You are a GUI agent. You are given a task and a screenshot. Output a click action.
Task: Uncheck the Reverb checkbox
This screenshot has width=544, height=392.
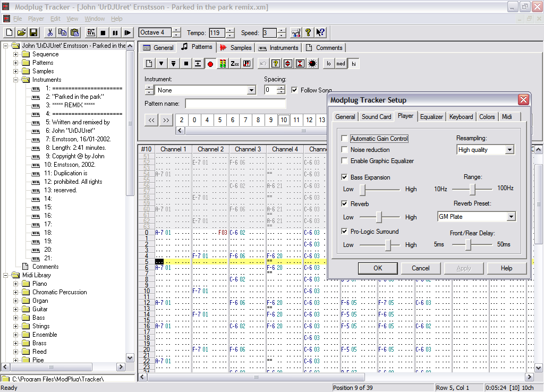pos(345,204)
